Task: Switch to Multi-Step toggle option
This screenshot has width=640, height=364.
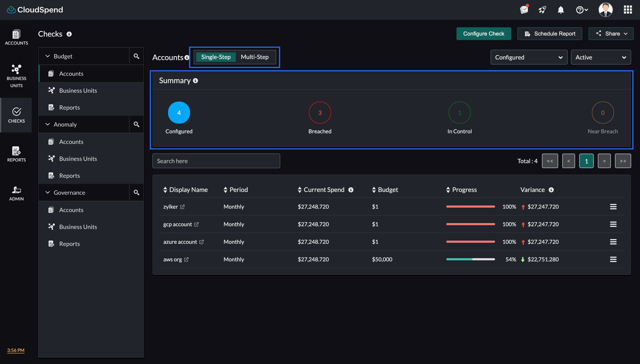Action: click(255, 57)
